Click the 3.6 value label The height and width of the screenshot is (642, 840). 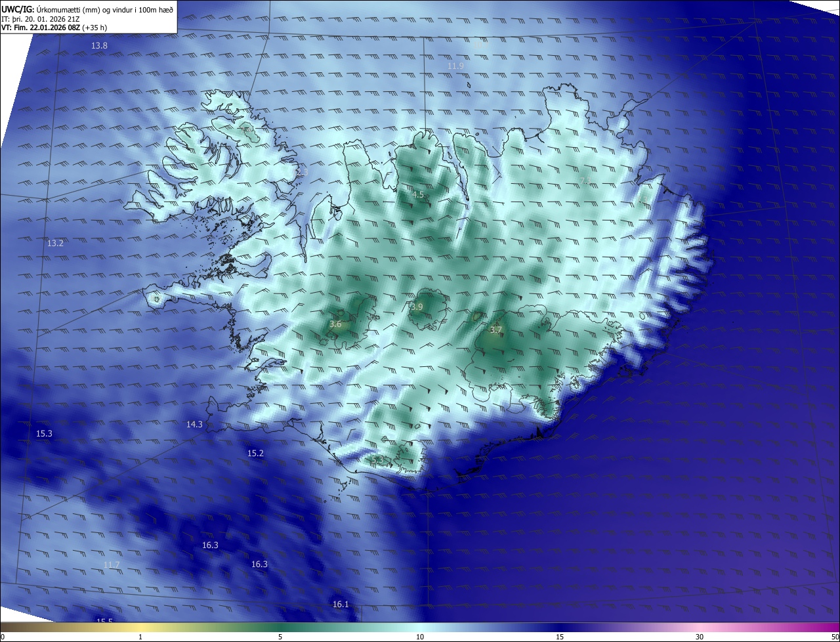pyautogui.click(x=335, y=324)
